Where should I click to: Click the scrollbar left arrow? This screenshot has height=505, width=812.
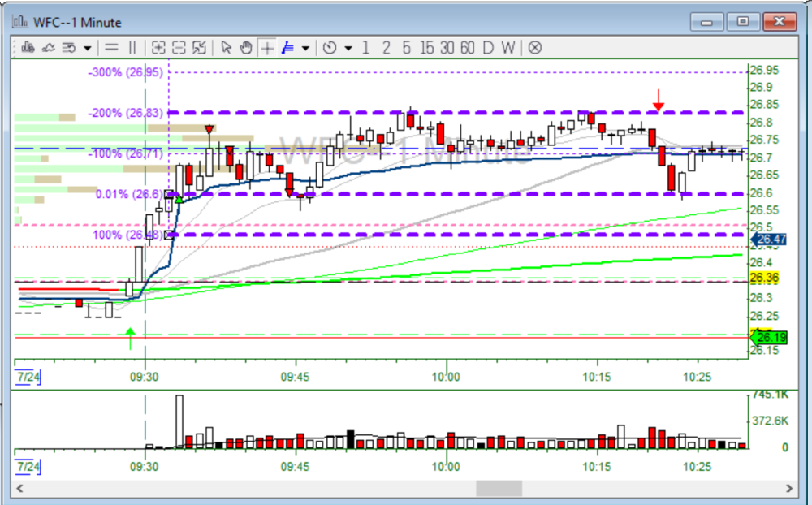click(x=18, y=488)
